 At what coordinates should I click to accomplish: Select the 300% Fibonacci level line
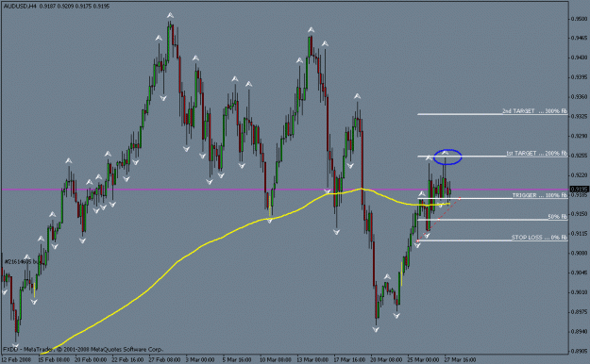click(x=492, y=114)
